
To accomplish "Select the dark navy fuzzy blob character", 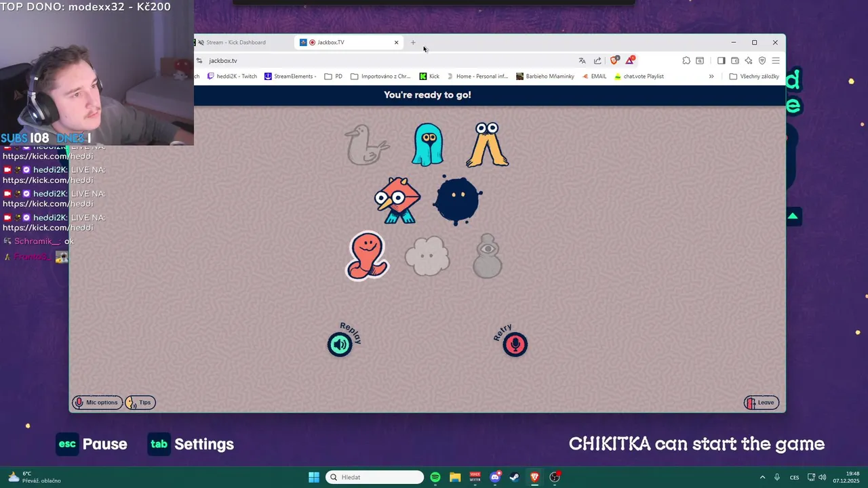I will pyautogui.click(x=458, y=201).
